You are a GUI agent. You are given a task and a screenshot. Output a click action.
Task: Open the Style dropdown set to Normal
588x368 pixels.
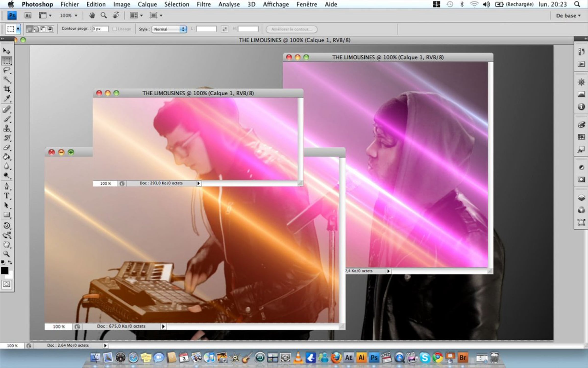pos(169,29)
